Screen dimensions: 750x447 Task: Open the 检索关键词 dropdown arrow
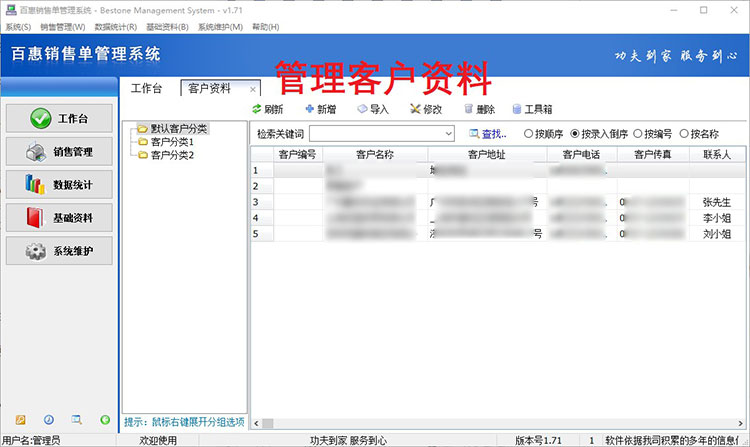[x=449, y=134]
